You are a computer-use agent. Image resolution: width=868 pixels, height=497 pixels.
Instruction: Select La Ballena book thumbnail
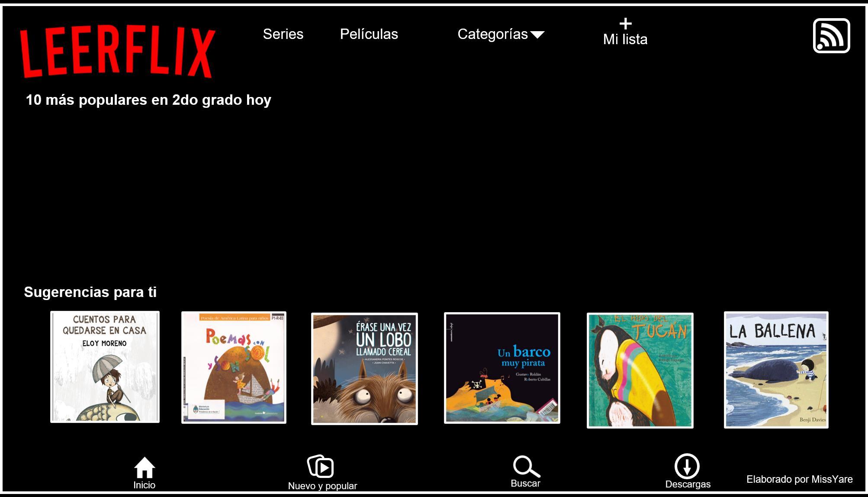click(776, 370)
